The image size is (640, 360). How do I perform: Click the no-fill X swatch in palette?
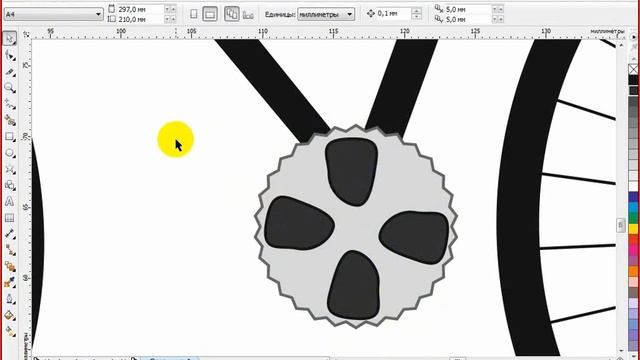[633, 70]
